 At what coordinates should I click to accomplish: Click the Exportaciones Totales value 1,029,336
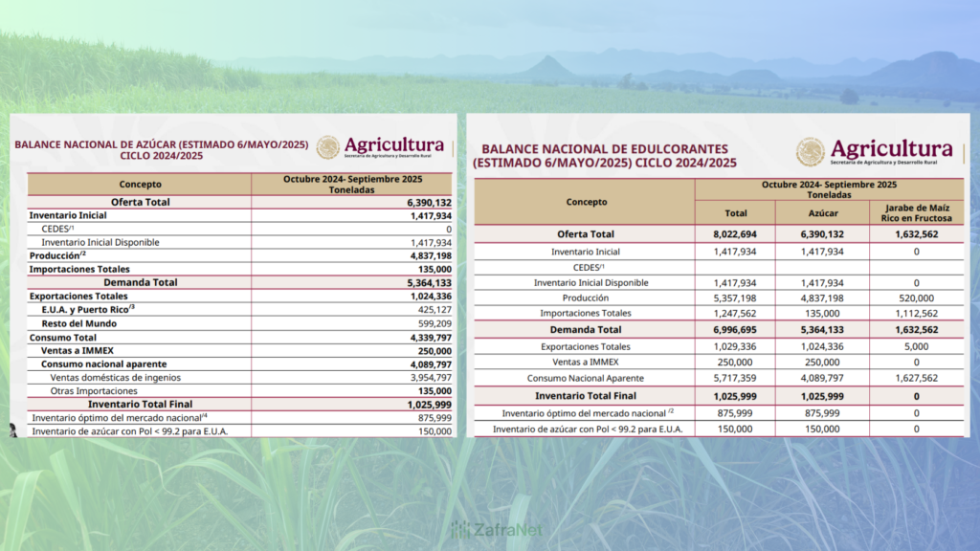[x=735, y=346]
